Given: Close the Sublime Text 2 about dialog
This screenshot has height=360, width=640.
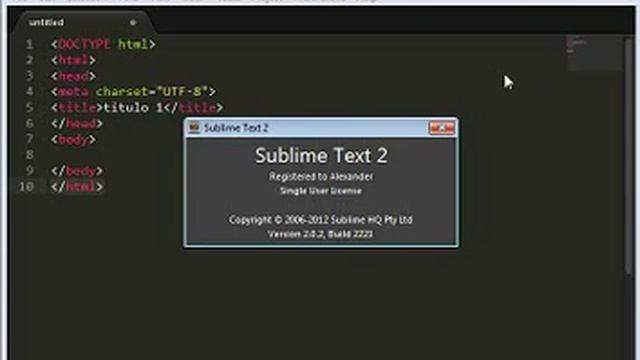Looking at the screenshot, I should tap(442, 128).
